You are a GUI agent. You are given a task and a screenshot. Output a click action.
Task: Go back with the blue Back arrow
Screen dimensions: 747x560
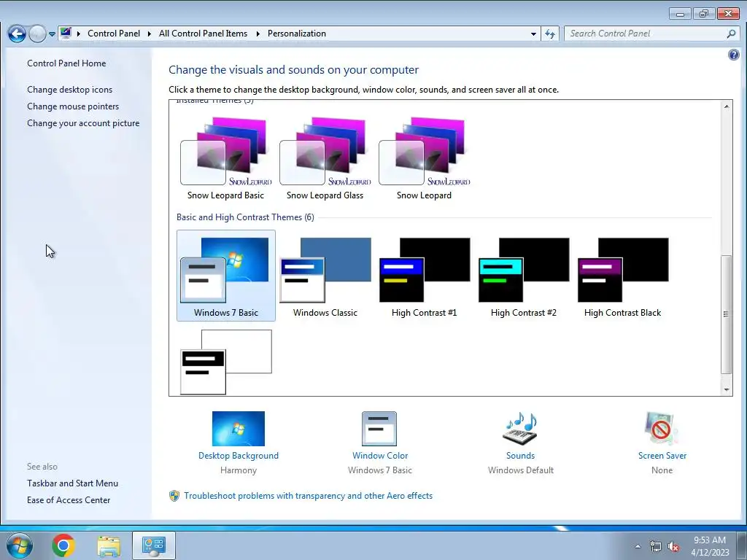[17, 34]
